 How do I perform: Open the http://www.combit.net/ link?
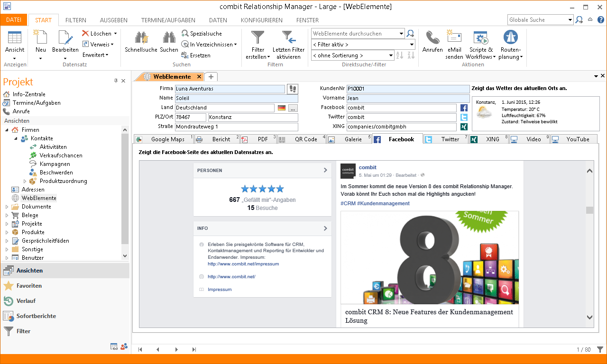point(231,276)
